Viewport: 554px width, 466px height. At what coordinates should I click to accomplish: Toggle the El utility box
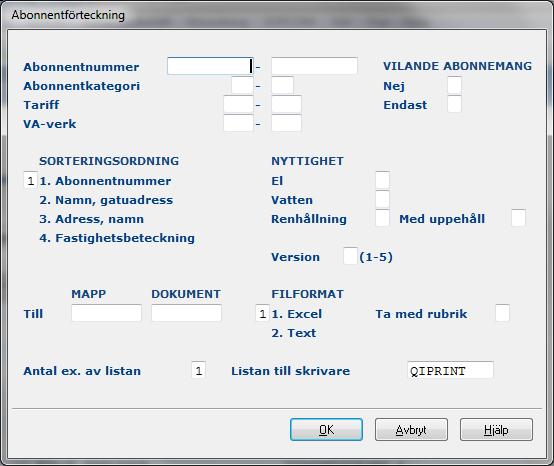[382, 180]
